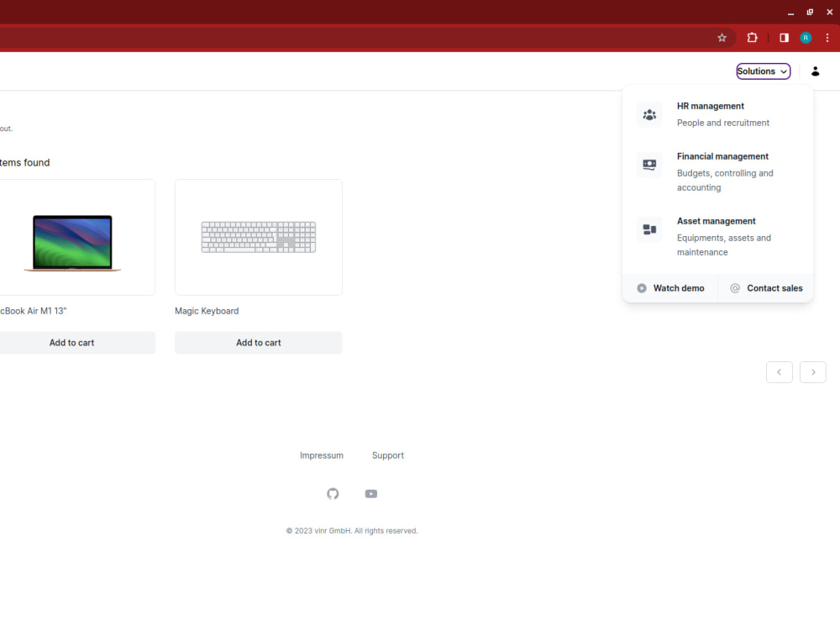Open the browser extensions puzzle icon
840x631 pixels.
pyautogui.click(x=752, y=38)
